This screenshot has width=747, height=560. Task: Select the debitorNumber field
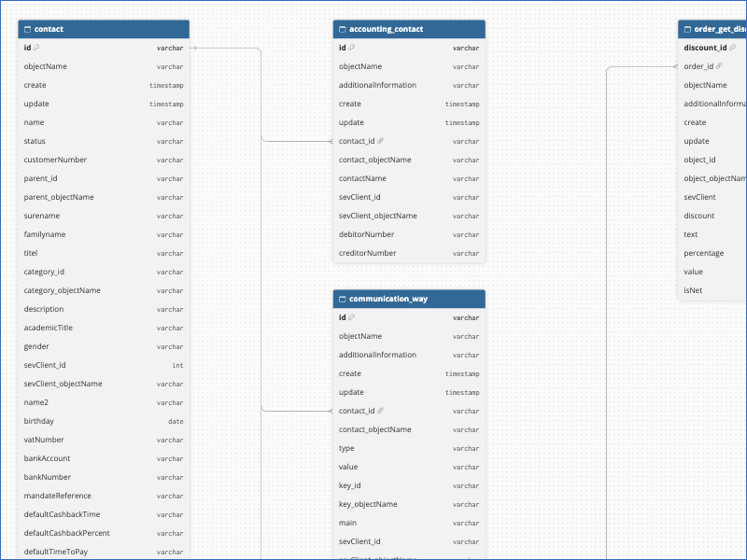tap(409, 234)
